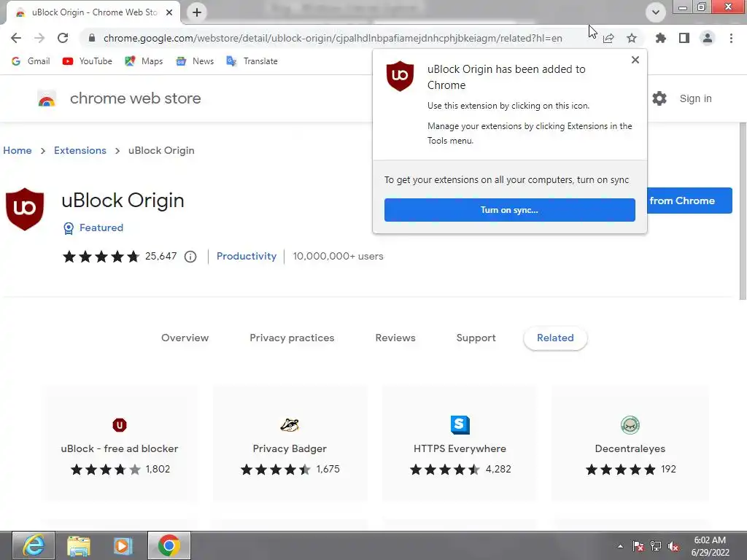Open the News bookmark

195,61
